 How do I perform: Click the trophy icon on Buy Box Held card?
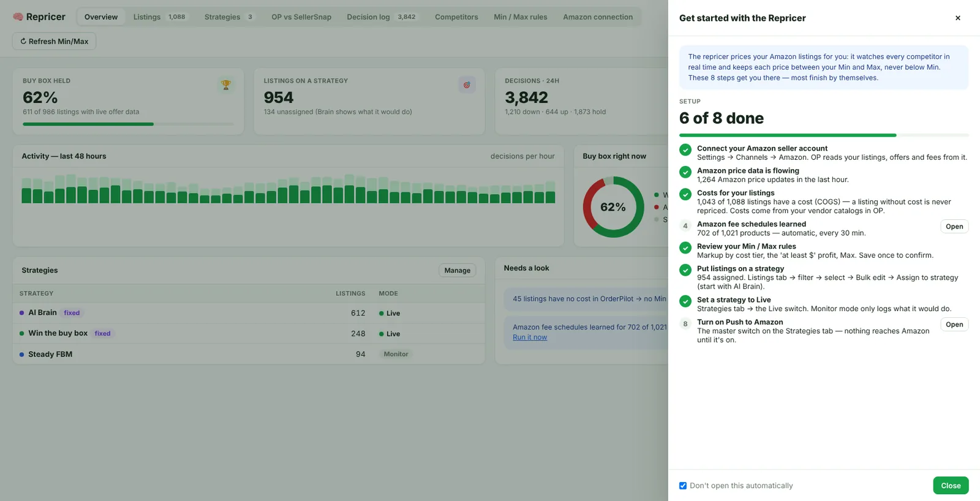pos(226,85)
